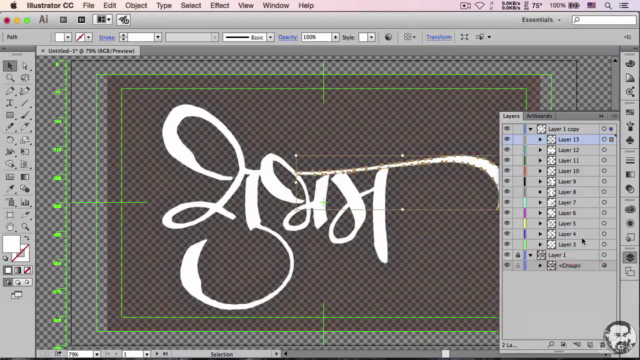The image size is (640, 360).
Task: Expand Layer 5 disclosure triangle
Action: tap(540, 224)
